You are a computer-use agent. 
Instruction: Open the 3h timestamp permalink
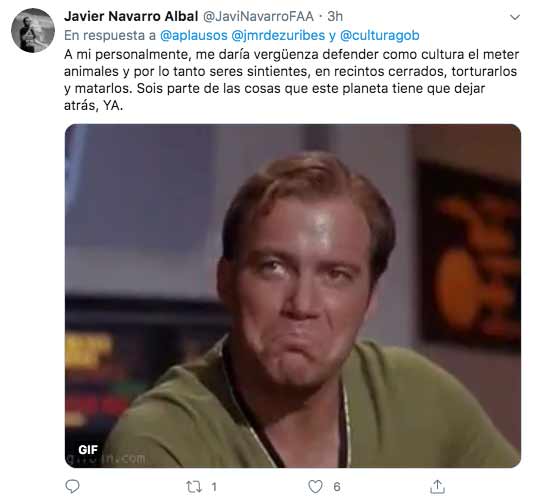(335, 16)
